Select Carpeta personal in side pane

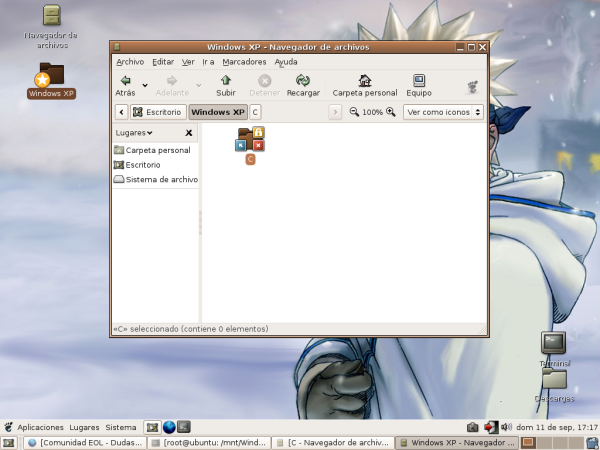[156, 150]
